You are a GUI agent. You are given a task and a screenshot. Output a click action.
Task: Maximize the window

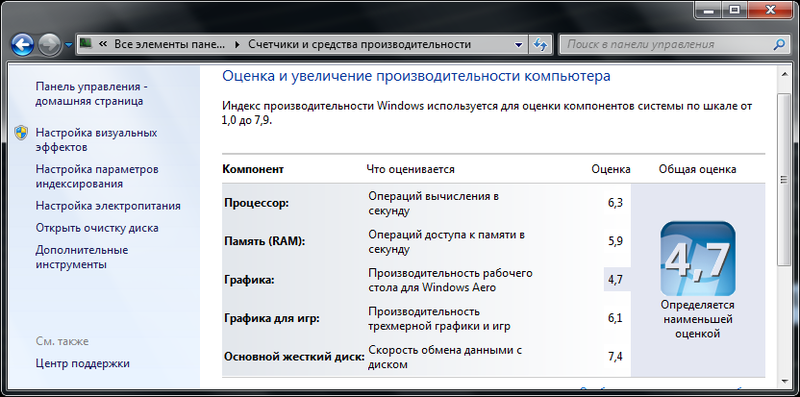pyautogui.click(x=734, y=9)
